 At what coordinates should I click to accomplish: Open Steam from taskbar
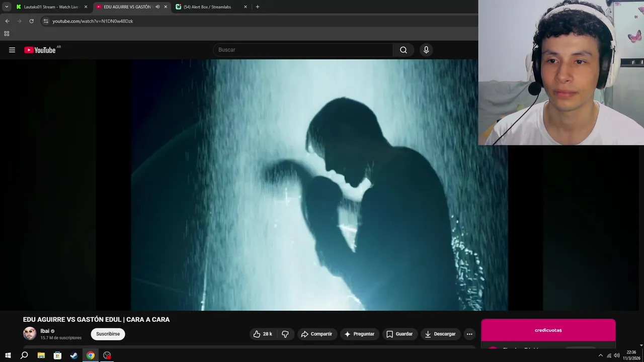[x=74, y=355]
